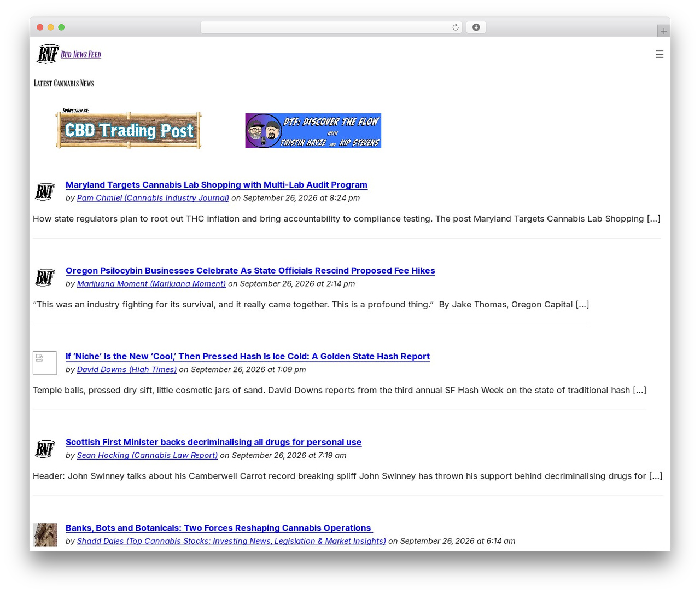Image resolution: width=700 pixels, height=593 pixels.
Task: Visit author Pam Chmiel's link
Action: pos(153,198)
